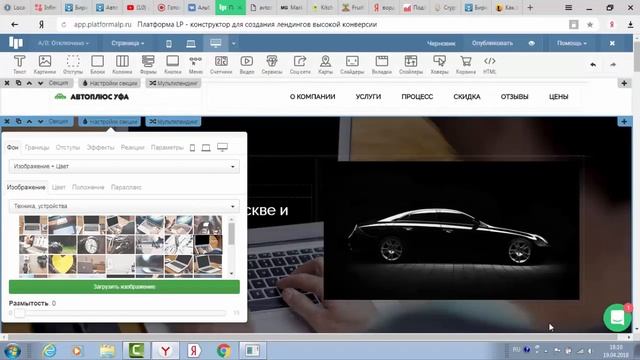
Task: Select the Кнопки button tool
Action: click(x=173, y=64)
